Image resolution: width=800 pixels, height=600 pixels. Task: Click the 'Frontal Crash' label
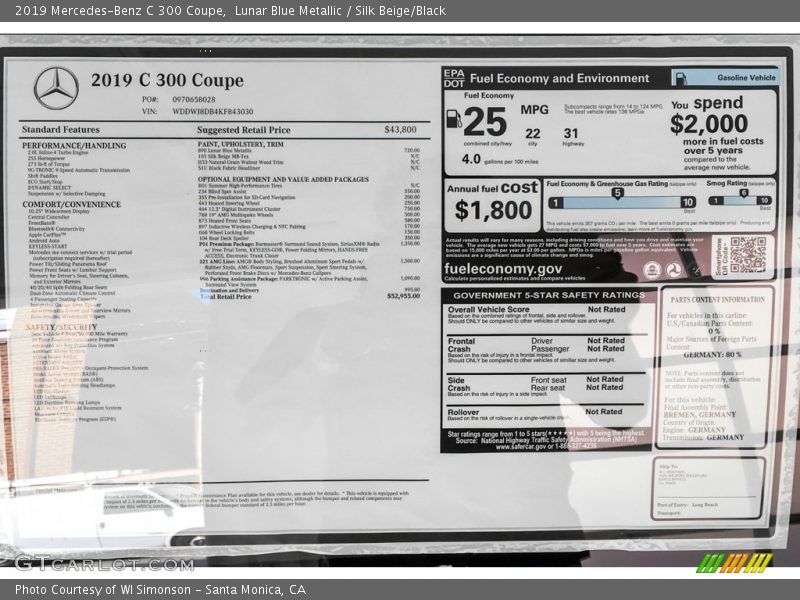[461, 345]
